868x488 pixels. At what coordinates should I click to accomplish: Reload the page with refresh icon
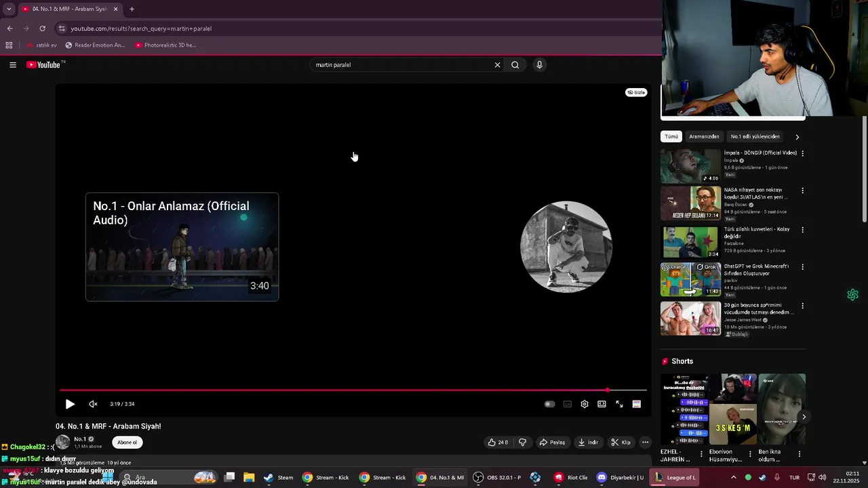(x=42, y=28)
